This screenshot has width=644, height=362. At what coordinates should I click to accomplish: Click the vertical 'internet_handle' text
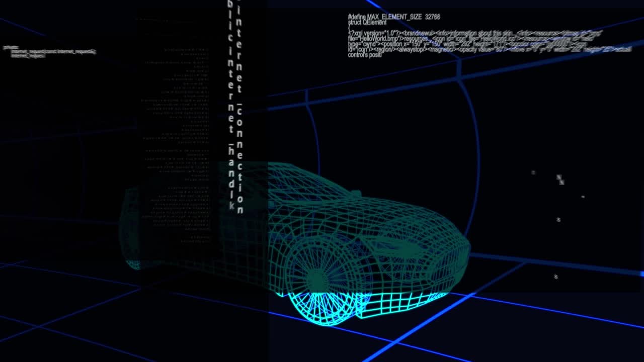pyautogui.click(x=231, y=130)
